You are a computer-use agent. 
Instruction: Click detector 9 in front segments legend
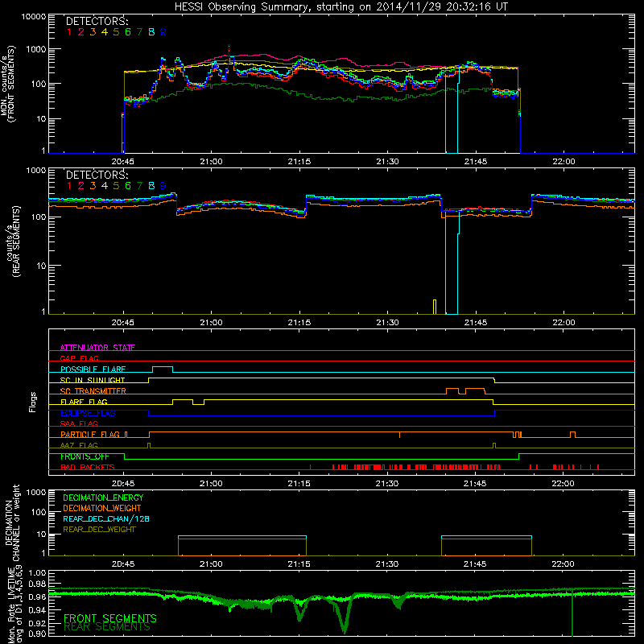163,32
